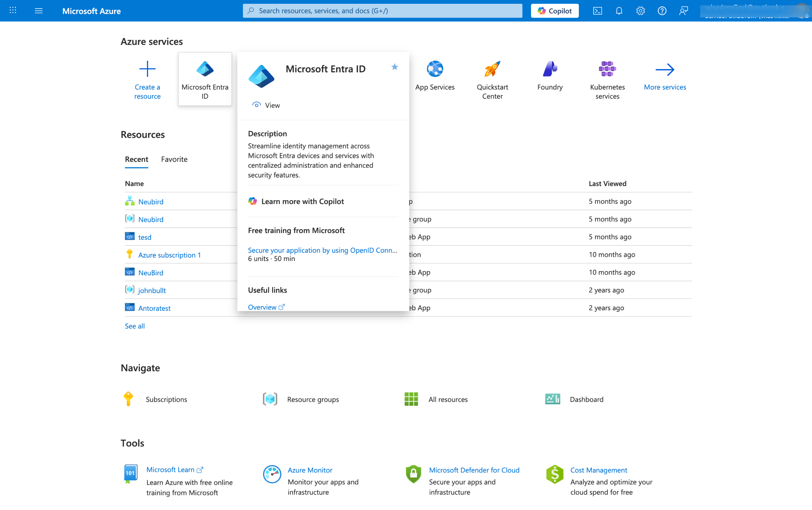The width and height of the screenshot is (812, 510).
Task: Click the help question mark icon
Action: [x=662, y=11]
